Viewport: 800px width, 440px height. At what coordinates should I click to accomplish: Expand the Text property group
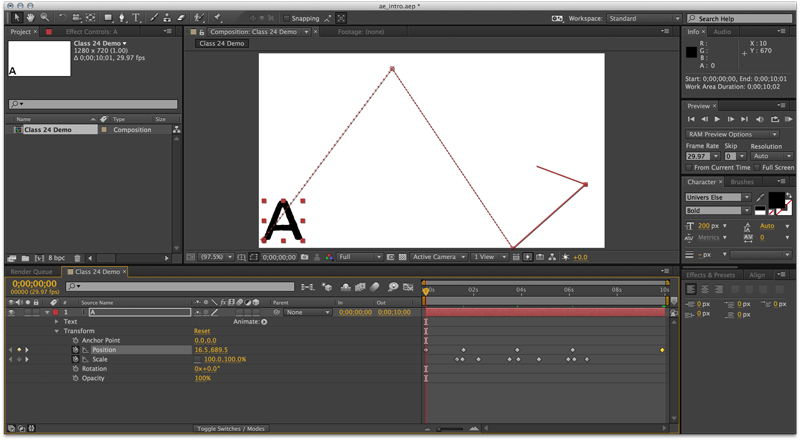(x=56, y=322)
